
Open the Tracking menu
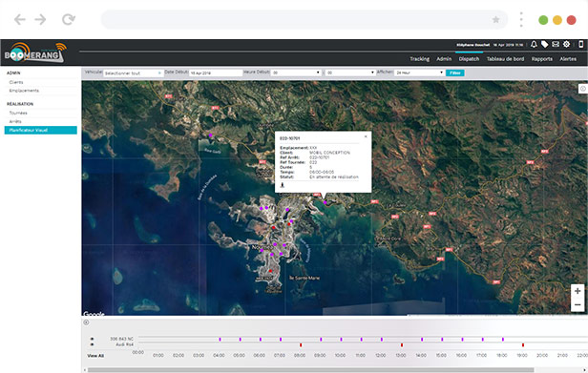point(420,59)
